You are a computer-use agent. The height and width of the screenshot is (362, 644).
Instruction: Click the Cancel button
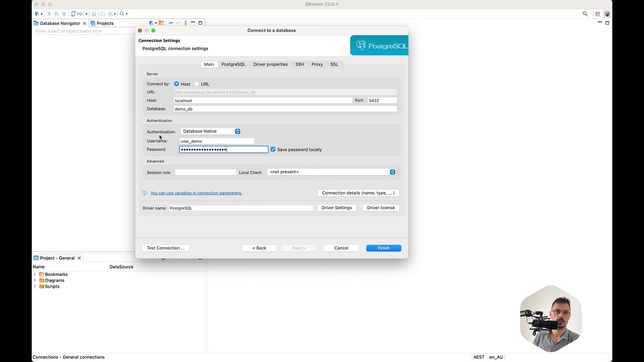[341, 248]
